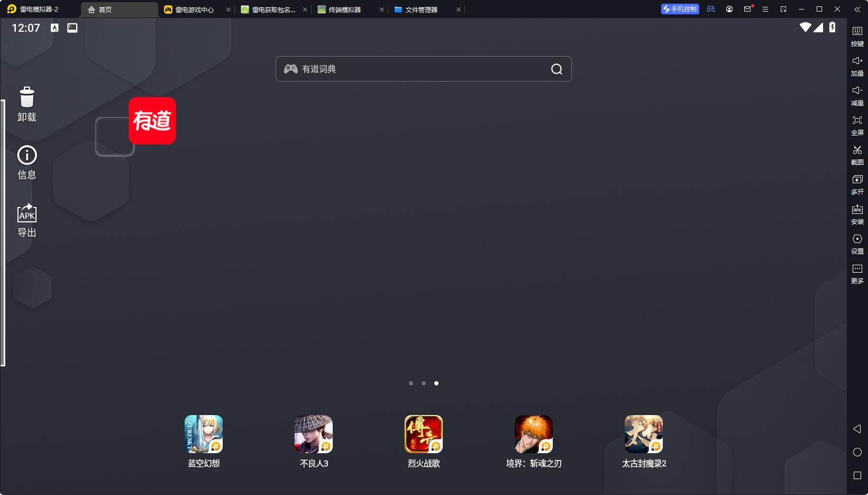This screenshot has height=495, width=868.
Task: Close the 终端模拟器 tab
Action: click(382, 10)
